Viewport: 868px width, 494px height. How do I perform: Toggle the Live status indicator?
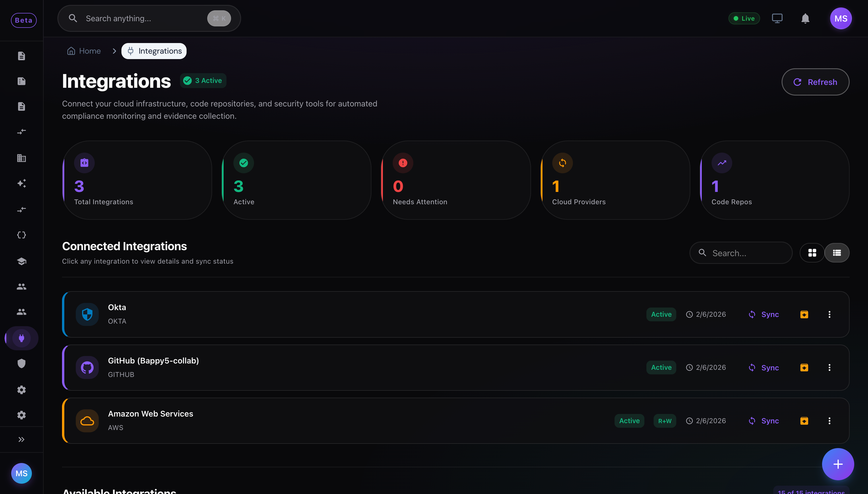click(x=744, y=18)
